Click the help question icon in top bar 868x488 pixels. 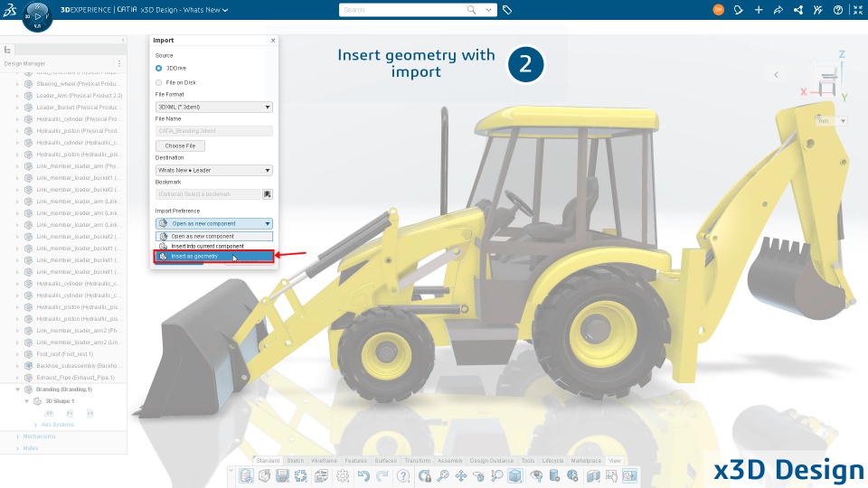pyautogui.click(x=838, y=10)
